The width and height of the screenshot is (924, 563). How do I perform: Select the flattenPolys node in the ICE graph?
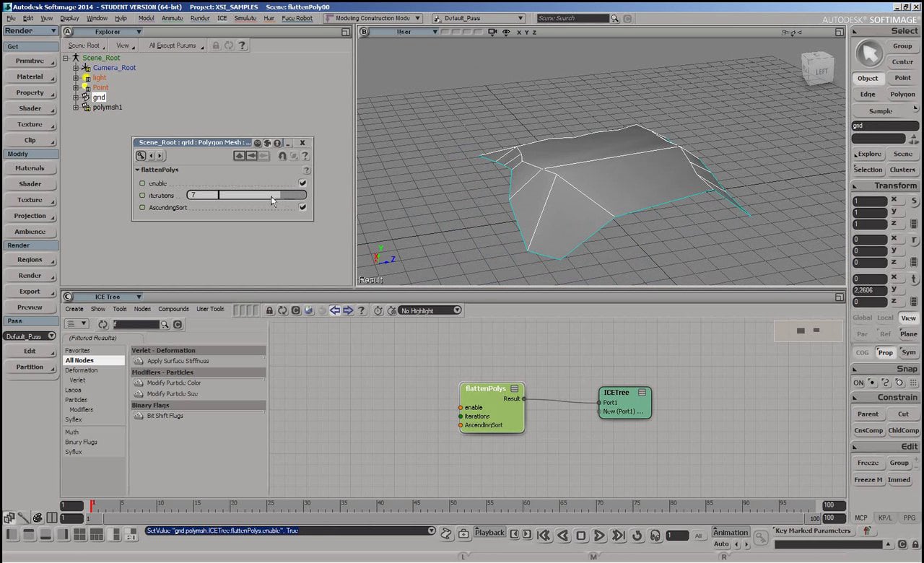coord(492,408)
